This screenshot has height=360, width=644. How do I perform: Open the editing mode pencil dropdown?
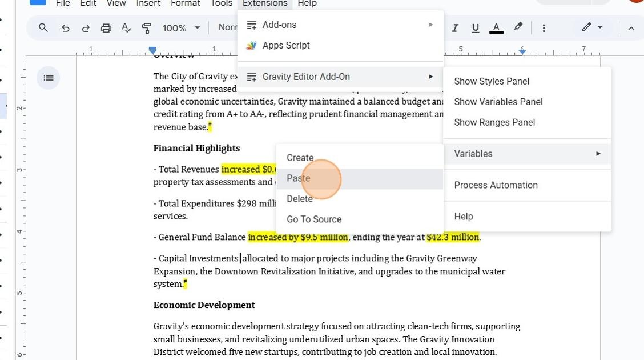(592, 27)
